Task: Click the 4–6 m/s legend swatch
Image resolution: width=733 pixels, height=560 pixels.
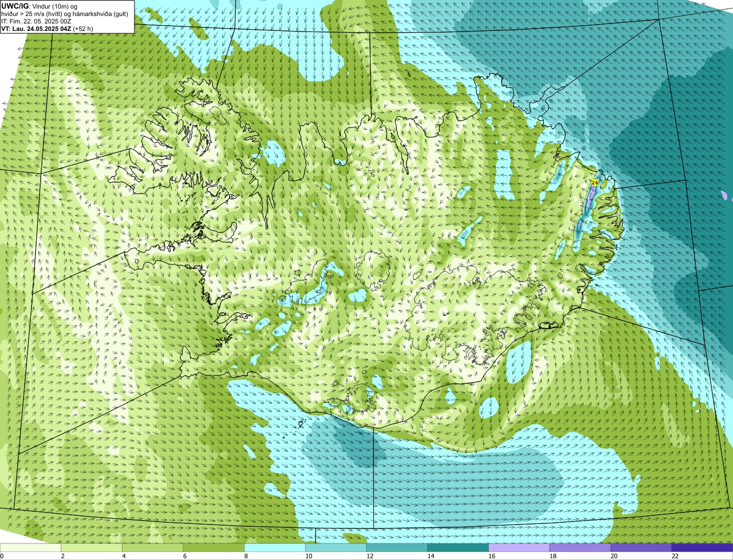Action: [x=153, y=547]
